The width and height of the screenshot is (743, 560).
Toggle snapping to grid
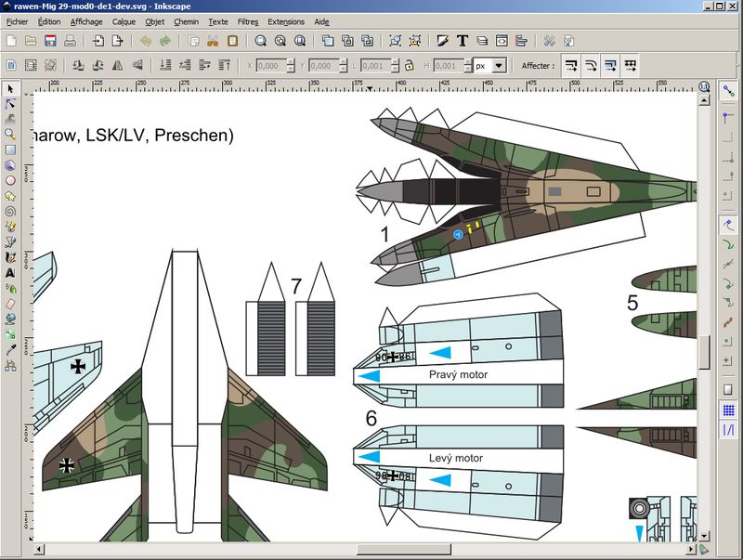pos(727,410)
